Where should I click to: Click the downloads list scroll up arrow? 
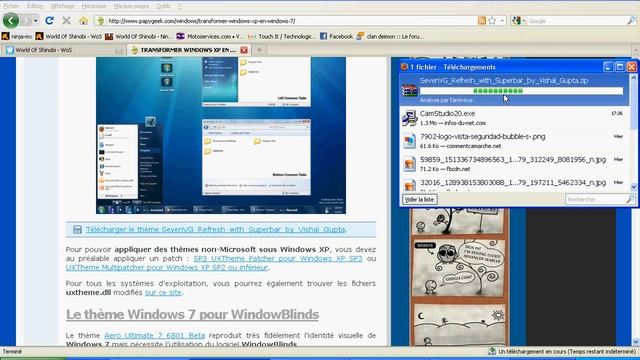[x=634, y=78]
